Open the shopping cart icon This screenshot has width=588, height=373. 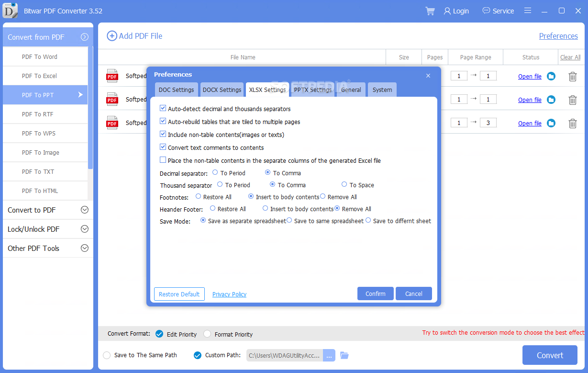point(430,11)
